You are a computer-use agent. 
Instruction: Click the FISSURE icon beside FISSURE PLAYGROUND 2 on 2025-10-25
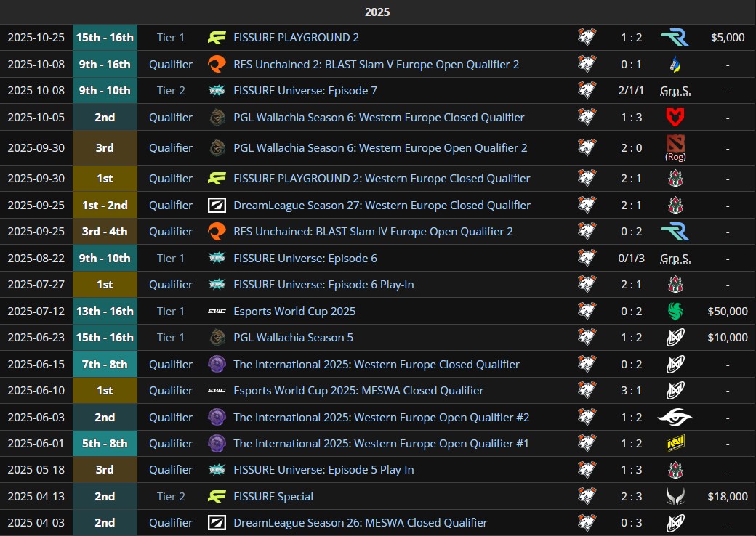[217, 38]
